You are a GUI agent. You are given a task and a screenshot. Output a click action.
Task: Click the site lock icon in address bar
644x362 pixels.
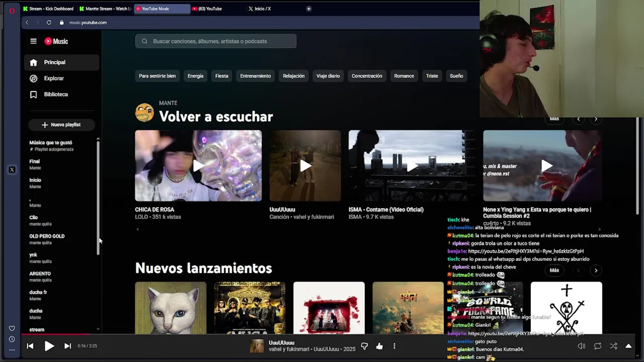click(62, 22)
